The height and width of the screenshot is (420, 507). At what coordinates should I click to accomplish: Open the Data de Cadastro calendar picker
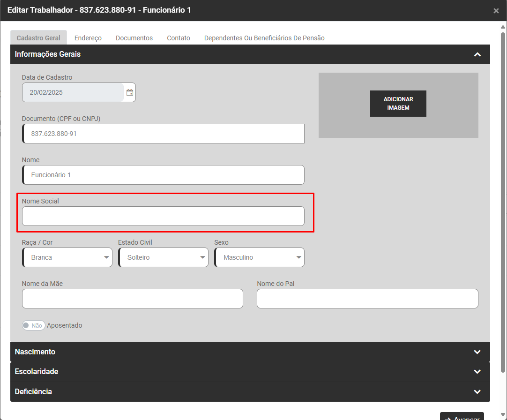[130, 92]
